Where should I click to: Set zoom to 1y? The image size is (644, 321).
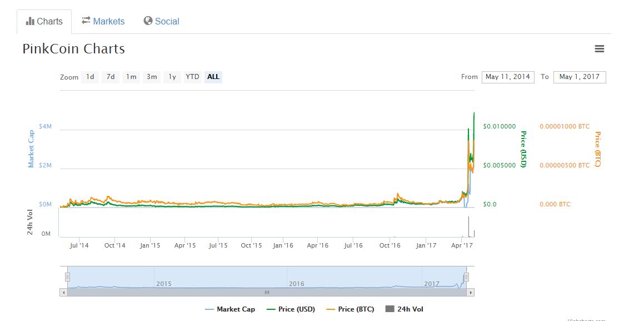click(172, 77)
